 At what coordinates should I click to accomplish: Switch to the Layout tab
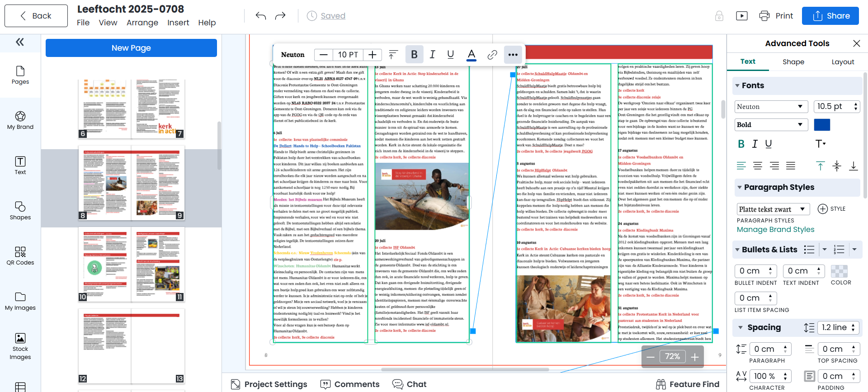(x=843, y=62)
